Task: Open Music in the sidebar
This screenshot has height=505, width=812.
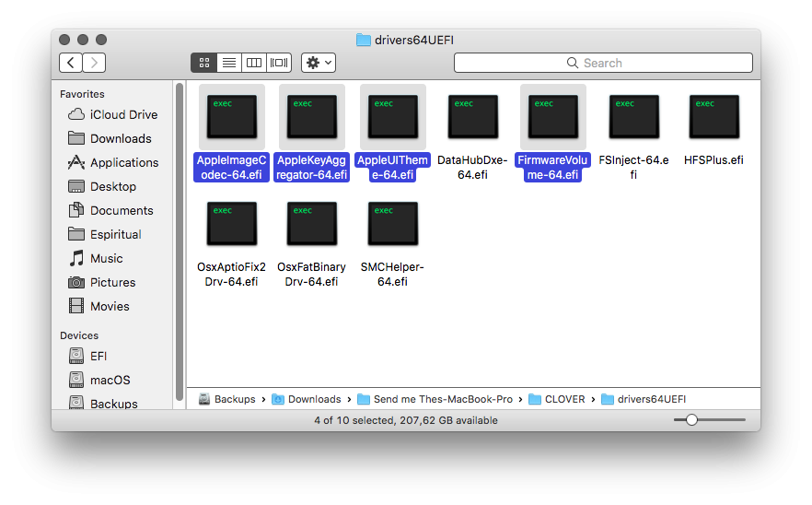Action: (x=96, y=258)
